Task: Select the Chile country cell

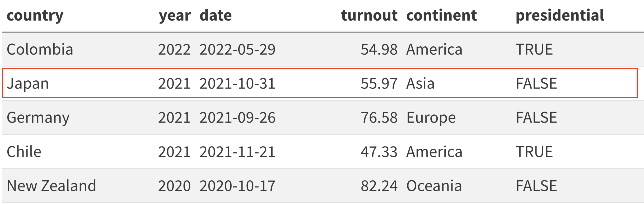Action: 24,152
